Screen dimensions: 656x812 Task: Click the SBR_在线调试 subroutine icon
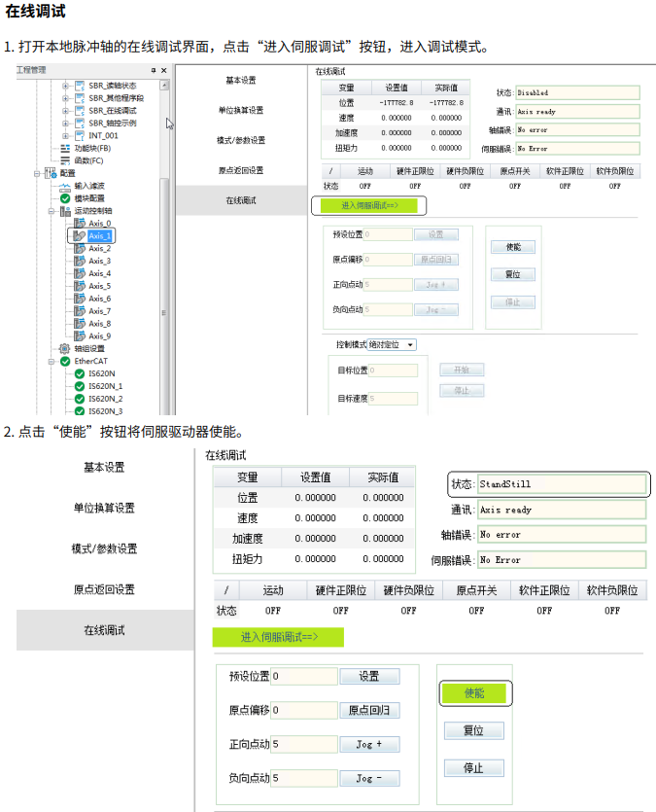tap(80, 110)
